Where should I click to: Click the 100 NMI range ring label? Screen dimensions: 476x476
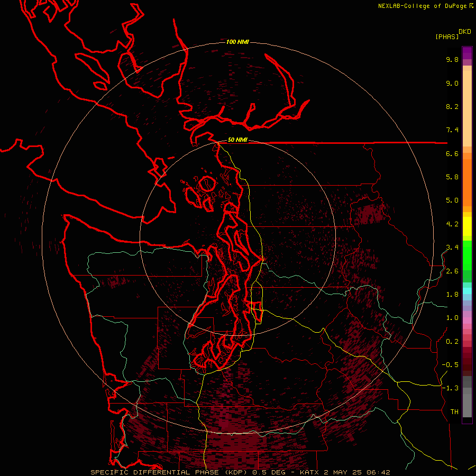coord(237,42)
